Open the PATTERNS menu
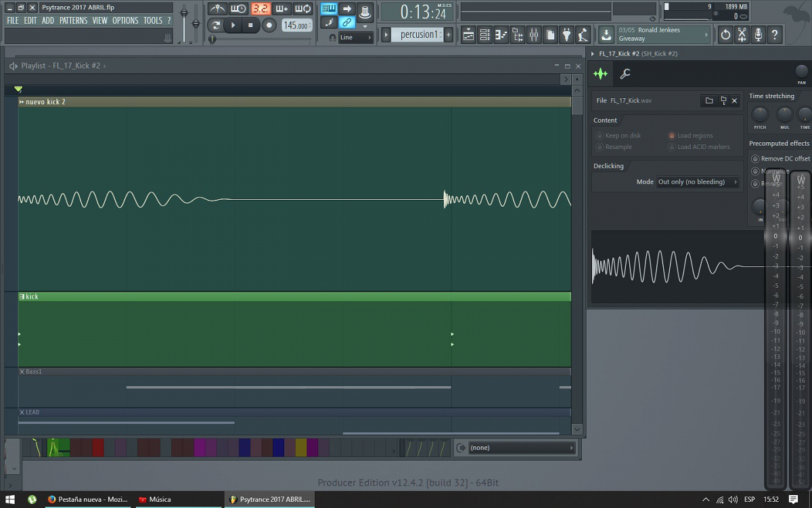This screenshot has width=812, height=508. pyautogui.click(x=73, y=21)
